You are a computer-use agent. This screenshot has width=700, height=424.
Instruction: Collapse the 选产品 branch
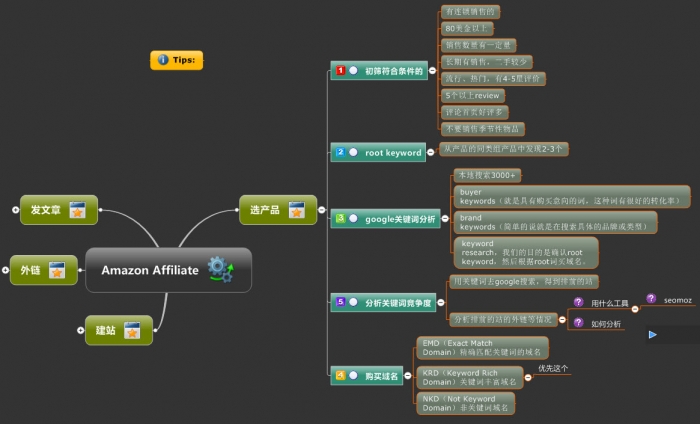pyautogui.click(x=321, y=210)
